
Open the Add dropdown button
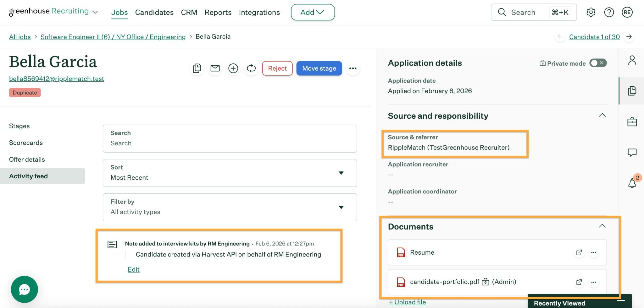[313, 12]
